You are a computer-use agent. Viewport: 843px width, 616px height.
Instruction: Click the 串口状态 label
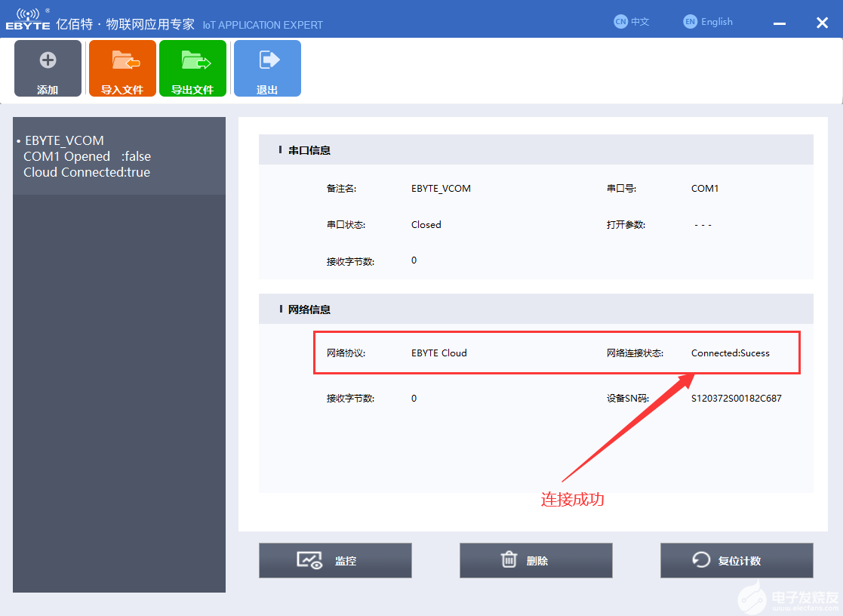[346, 224]
